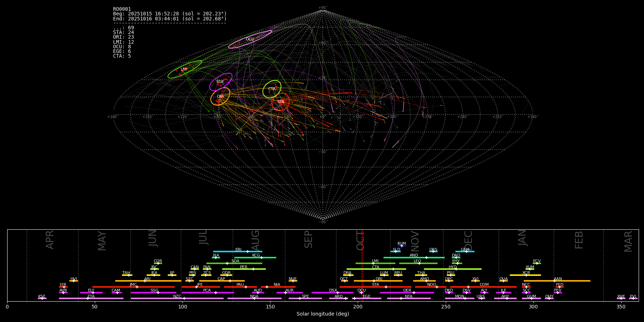Click the NDA shower bar in the timeline

pyautogui.click(x=254, y=298)
